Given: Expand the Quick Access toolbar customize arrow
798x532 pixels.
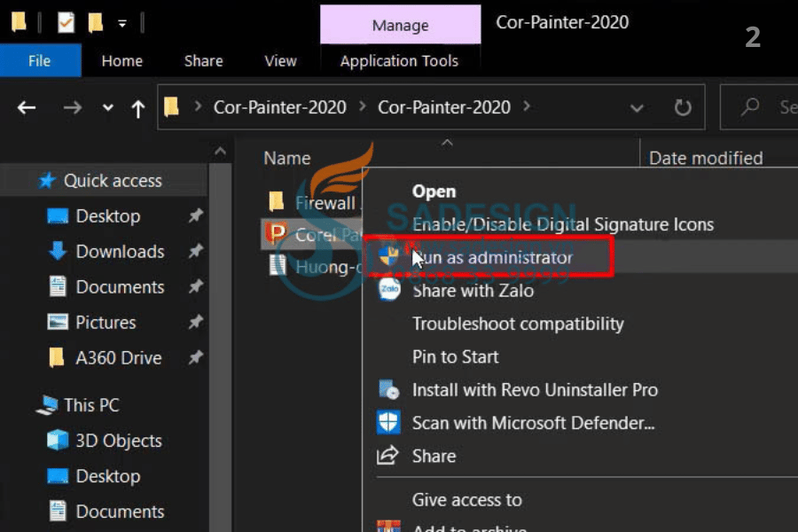Looking at the screenshot, I should point(122,23).
